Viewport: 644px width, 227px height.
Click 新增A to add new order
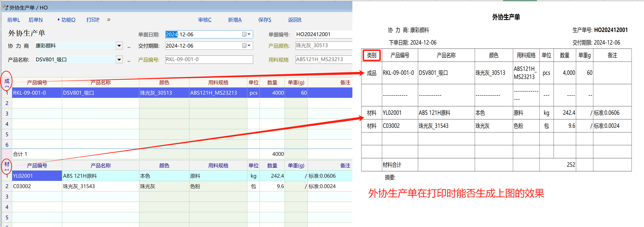(x=234, y=20)
